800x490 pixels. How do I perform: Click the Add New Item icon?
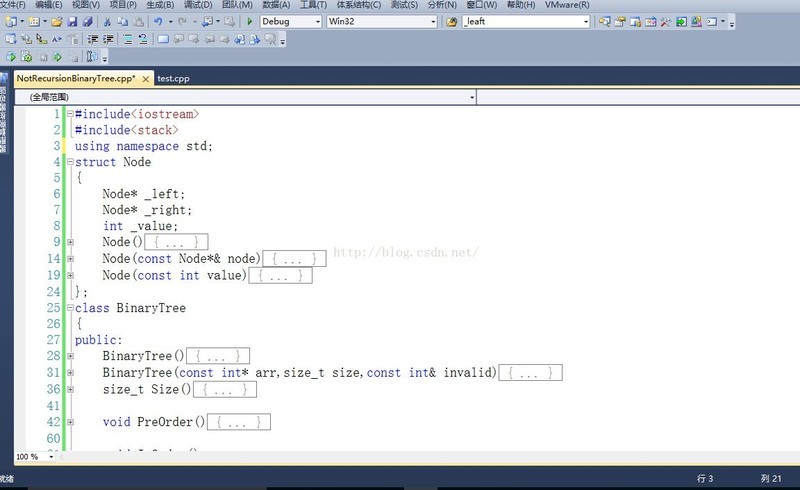tap(34, 21)
